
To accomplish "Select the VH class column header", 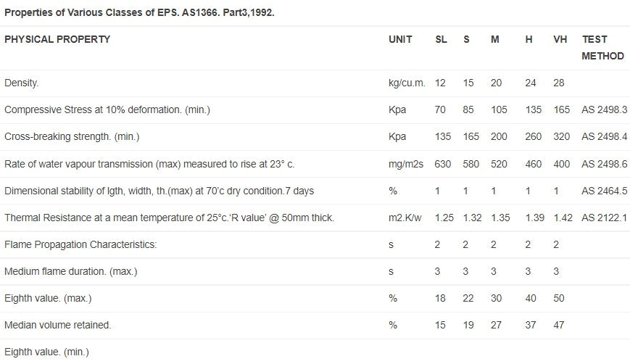I will 560,39.
